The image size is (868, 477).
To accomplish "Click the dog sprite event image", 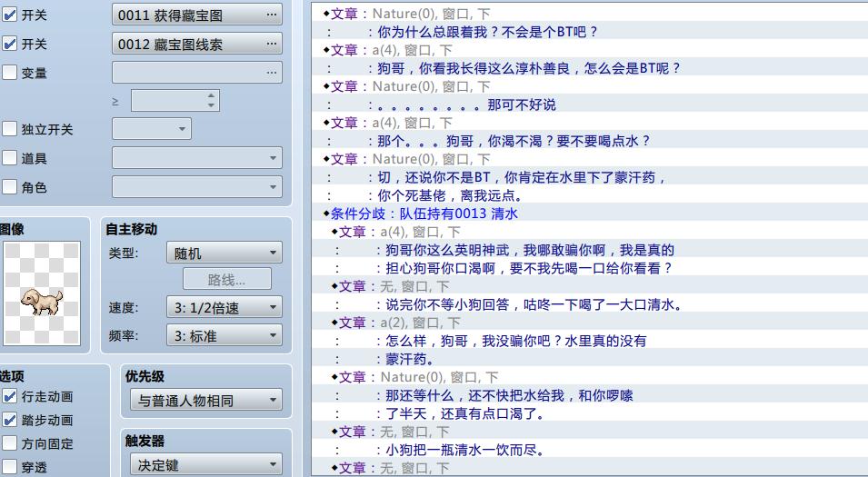I will [42, 293].
